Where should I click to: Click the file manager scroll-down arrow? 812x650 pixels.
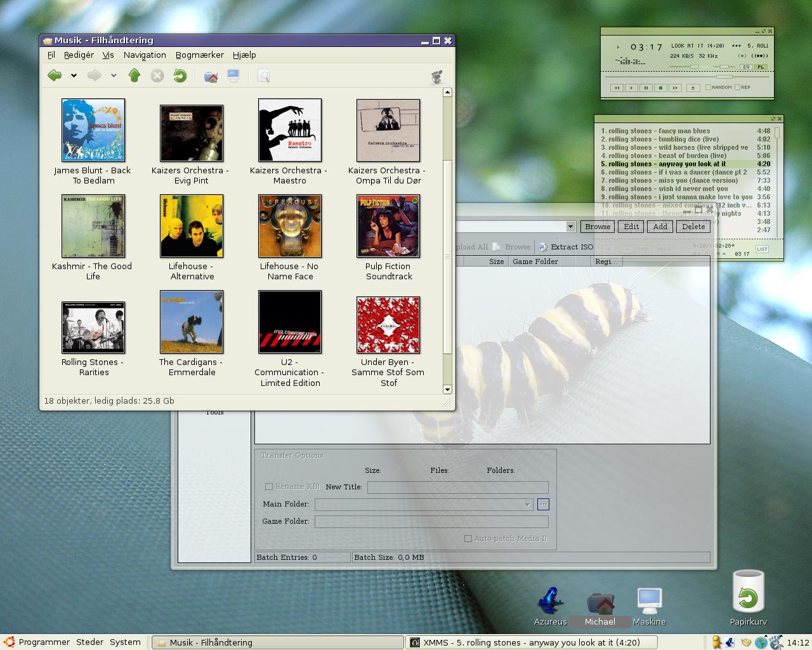(447, 389)
